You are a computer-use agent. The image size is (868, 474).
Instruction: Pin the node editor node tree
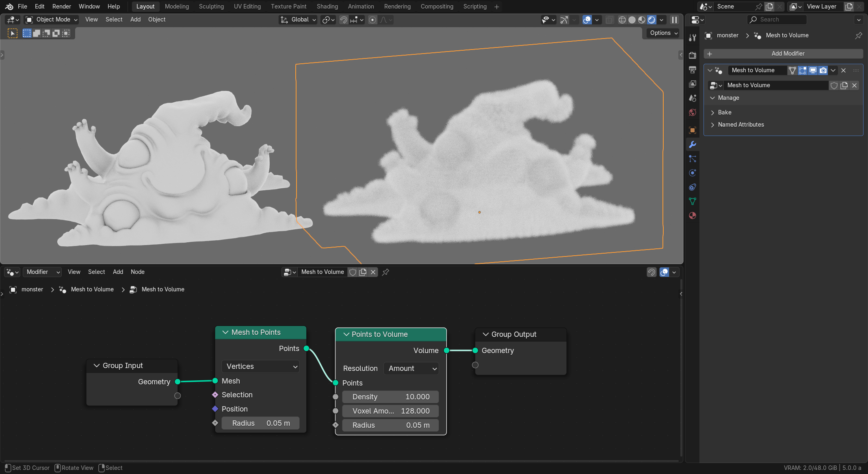click(385, 272)
